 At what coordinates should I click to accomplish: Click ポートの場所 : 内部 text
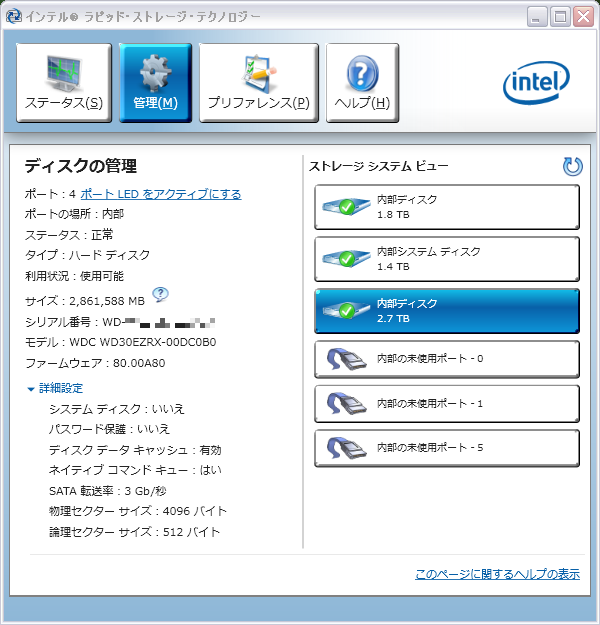pos(74,214)
